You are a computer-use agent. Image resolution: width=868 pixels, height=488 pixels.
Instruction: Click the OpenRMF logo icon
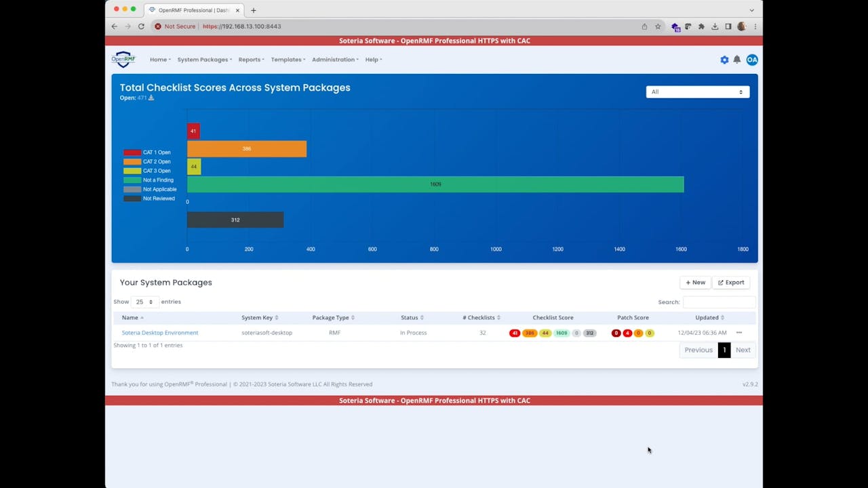pos(123,60)
